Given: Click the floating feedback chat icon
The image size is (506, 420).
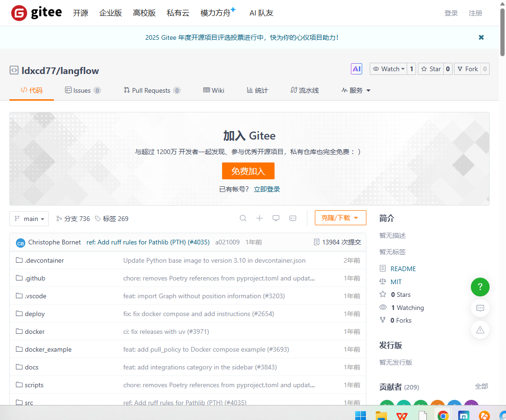Looking at the screenshot, I should pyautogui.click(x=480, y=308).
